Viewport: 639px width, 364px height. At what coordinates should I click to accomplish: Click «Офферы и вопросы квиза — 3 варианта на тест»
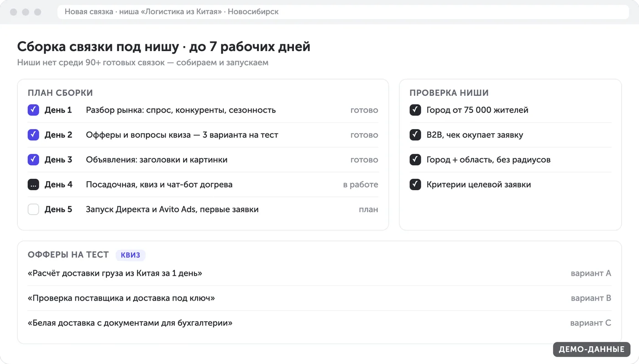point(182,135)
